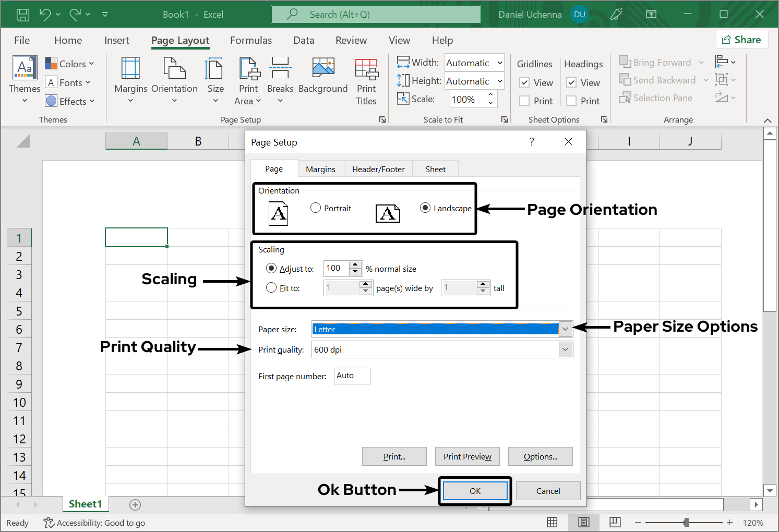Viewport: 779px width, 532px height.
Task: Switch to Page Layout view in status bar
Action: 584,522
